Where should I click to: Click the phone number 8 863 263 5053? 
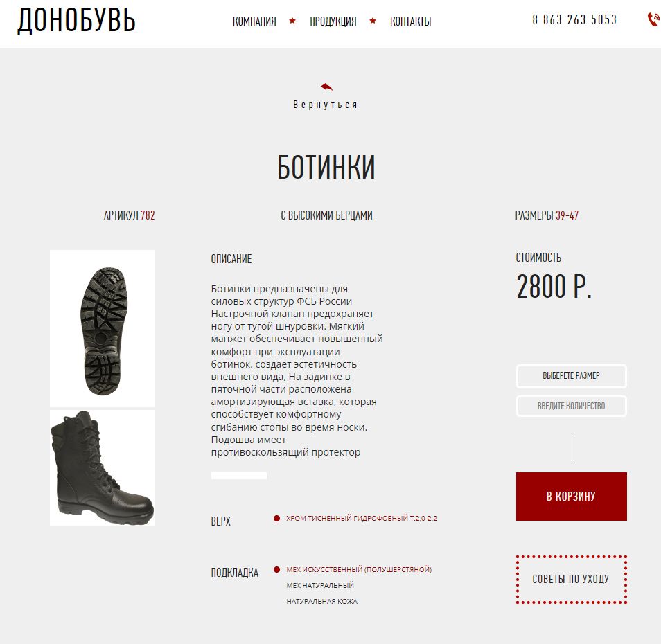click(574, 20)
